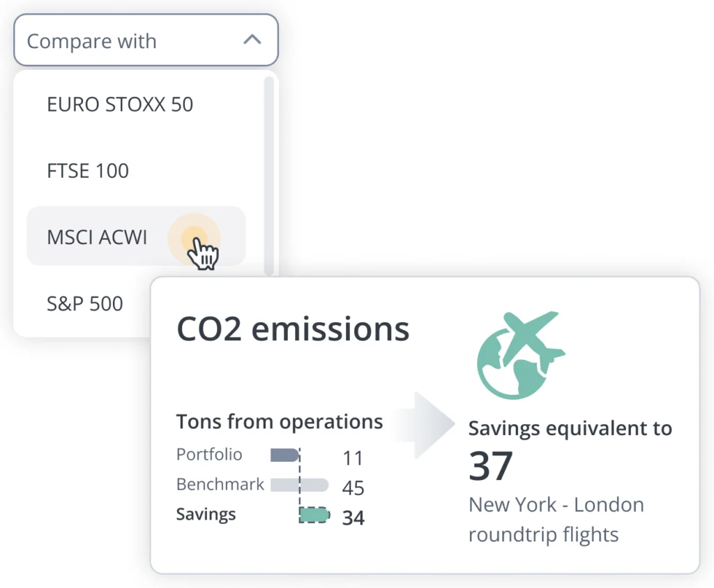714x588 pixels.
Task: Select EURO STOXX 50 from the list
Action: (x=119, y=105)
